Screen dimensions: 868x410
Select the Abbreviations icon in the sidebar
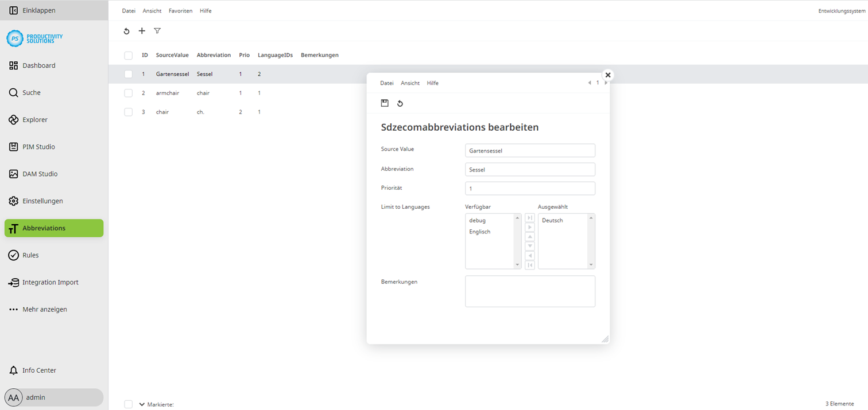point(13,228)
